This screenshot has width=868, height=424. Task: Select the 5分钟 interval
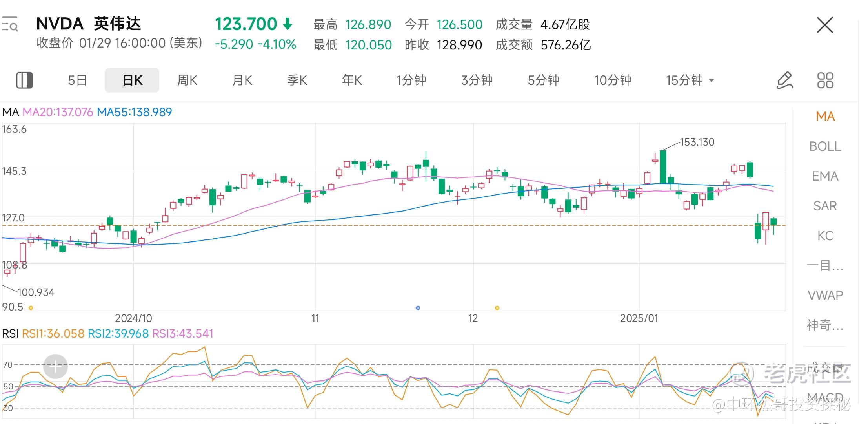(x=544, y=80)
